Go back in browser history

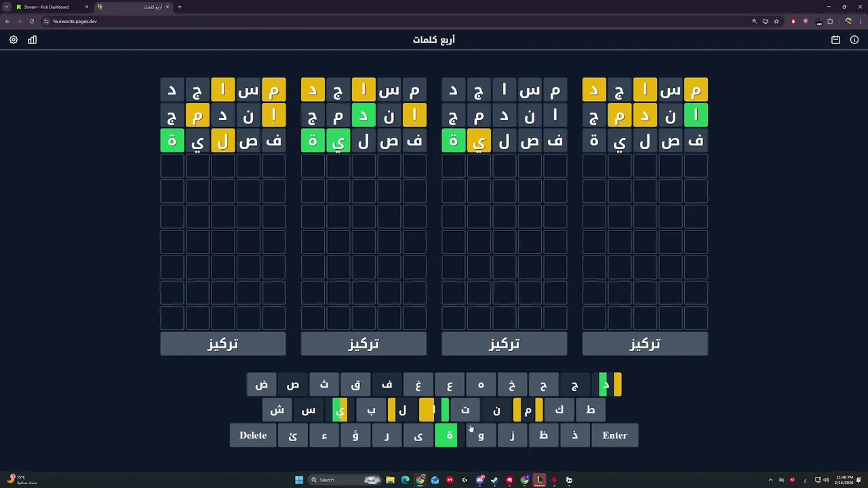click(x=7, y=21)
